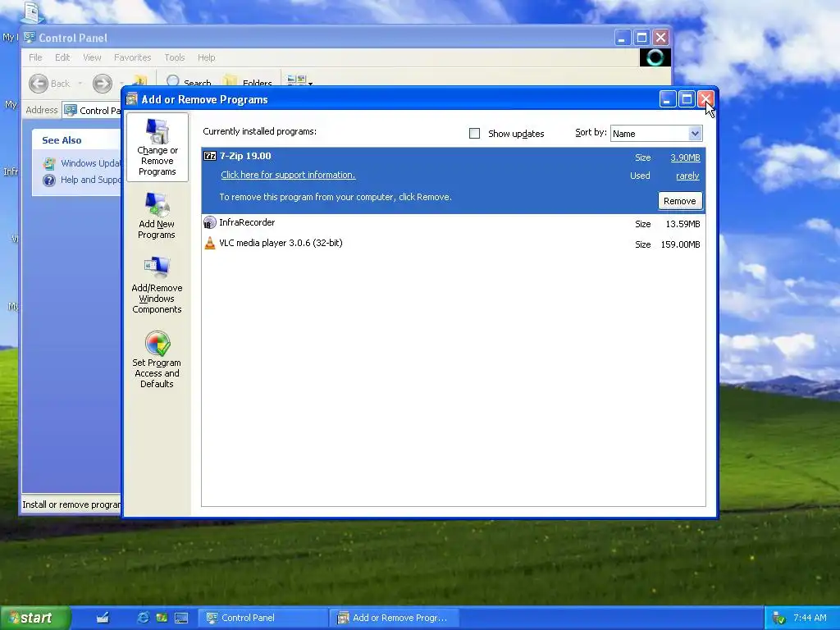Minimize Add or Remove Programs window

[668, 99]
